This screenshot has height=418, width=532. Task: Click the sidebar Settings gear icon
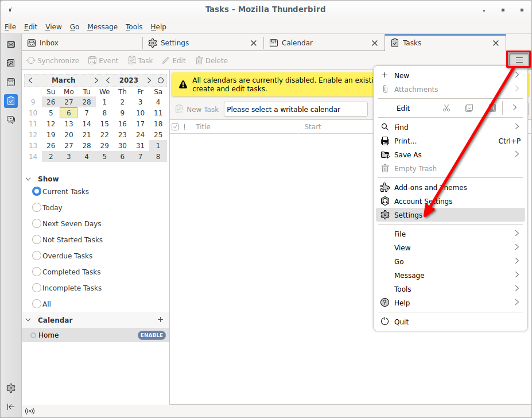coord(10,388)
